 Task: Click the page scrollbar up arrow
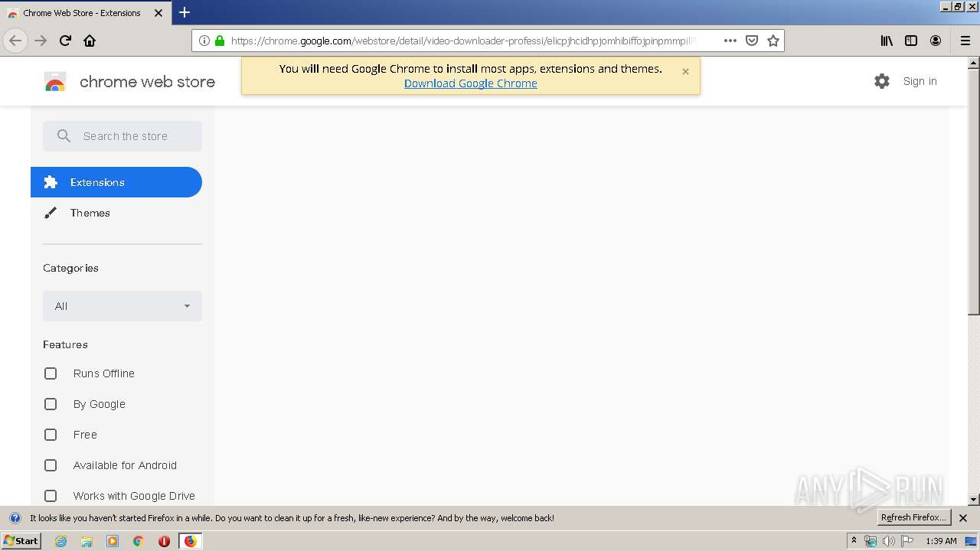tap(974, 63)
